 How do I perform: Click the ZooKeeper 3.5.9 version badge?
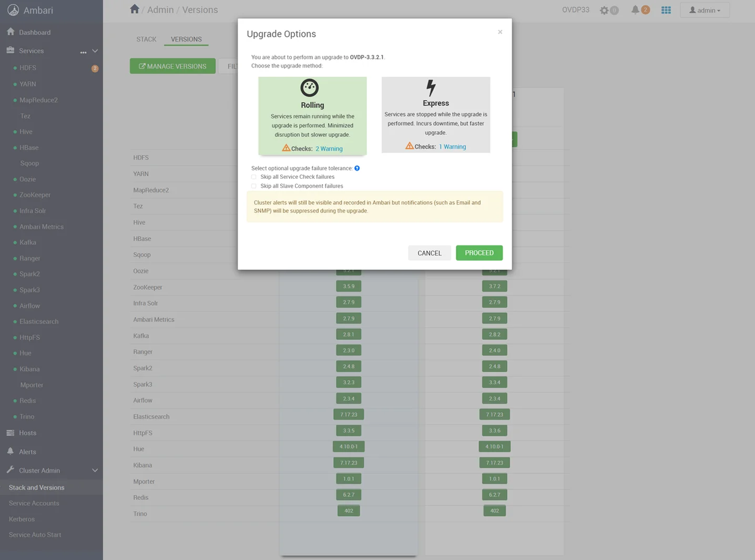point(349,287)
